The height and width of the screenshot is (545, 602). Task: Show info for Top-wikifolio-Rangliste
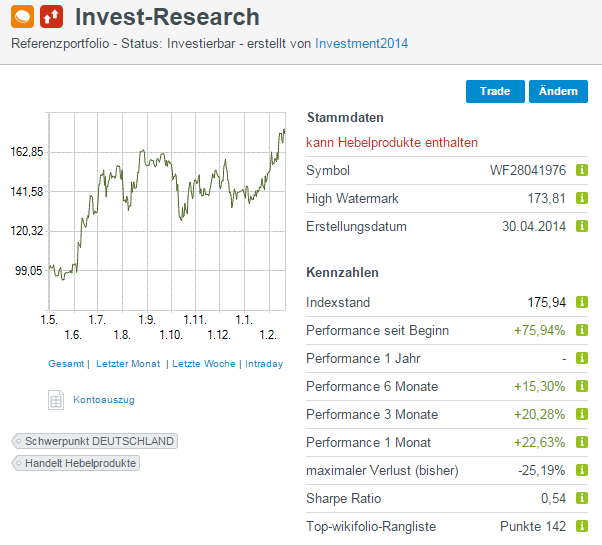pyautogui.click(x=582, y=527)
